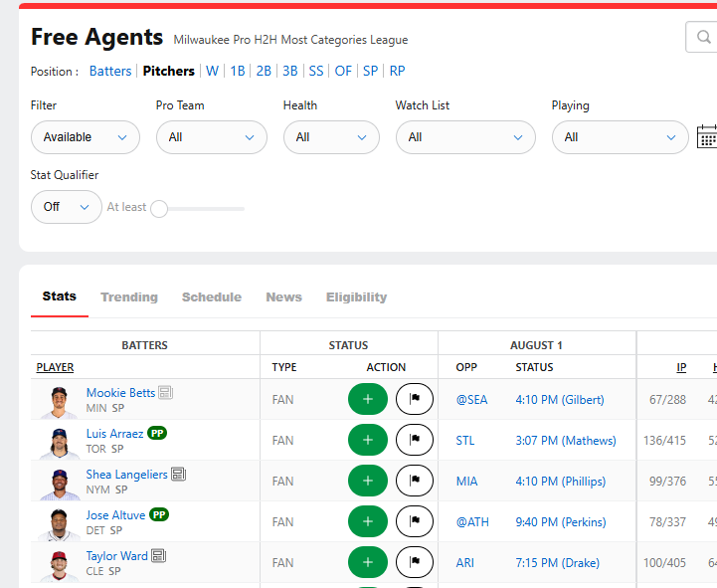Viewport: 717px width, 588px height.
Task: Open the 4:10 PM (Gilbert) game link
Action: (560, 400)
